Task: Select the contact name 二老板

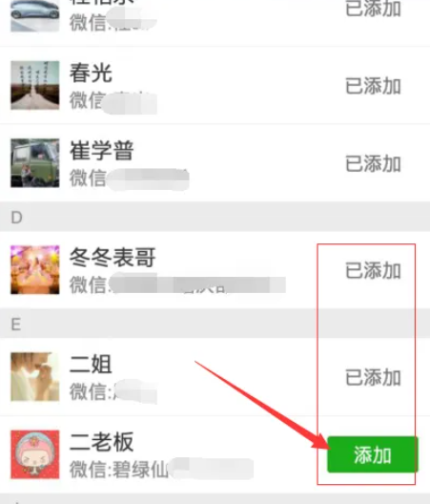Action: [101, 442]
